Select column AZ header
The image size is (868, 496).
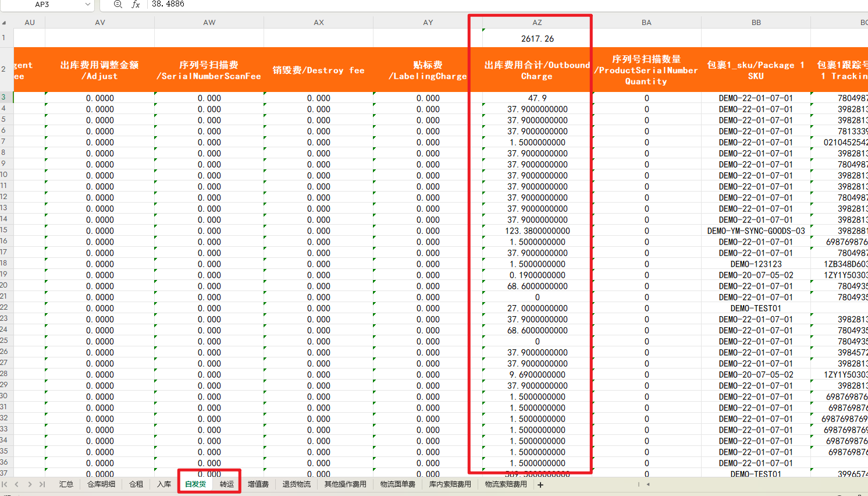[538, 23]
